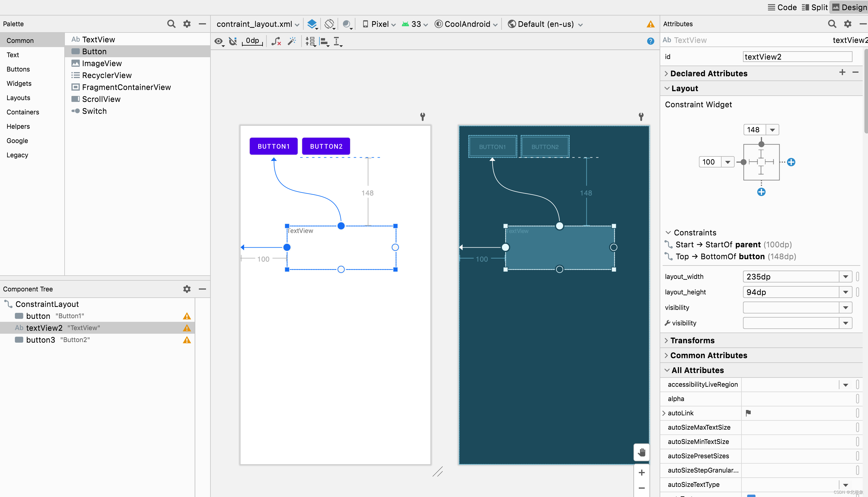The image size is (868, 497).
Task: Open layout_width dropdown arrow
Action: tap(845, 277)
